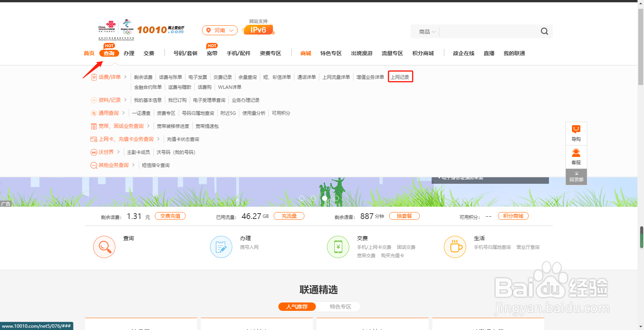Screen dimensions: 644x330
Task: Expand the 其他业务查询 chevron
Action: pos(133,165)
